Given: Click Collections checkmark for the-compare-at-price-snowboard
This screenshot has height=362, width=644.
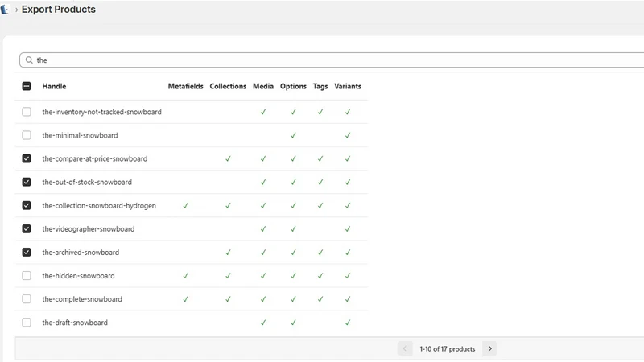Looking at the screenshot, I should click(228, 158).
